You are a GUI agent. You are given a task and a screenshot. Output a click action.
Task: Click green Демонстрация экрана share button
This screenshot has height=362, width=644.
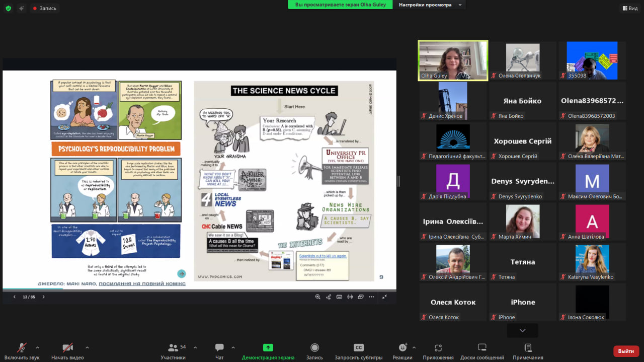[268, 351]
